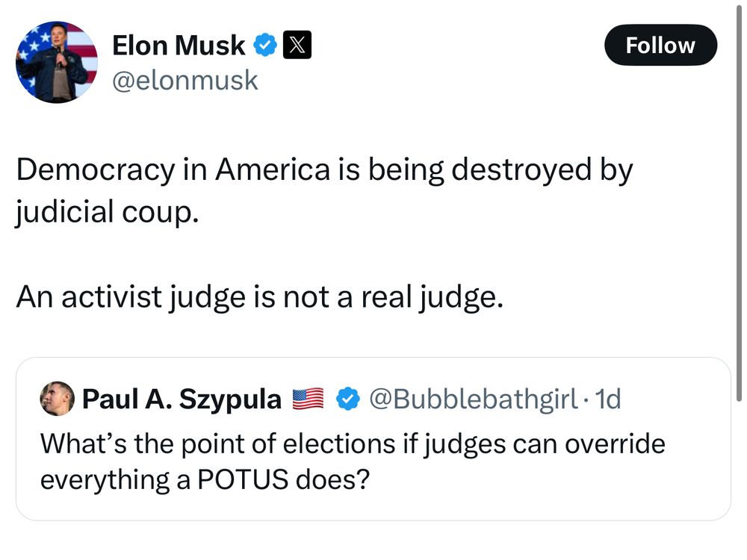The image size is (747, 560).
Task: Select the "An activist judge" sentence
Action: (256, 297)
